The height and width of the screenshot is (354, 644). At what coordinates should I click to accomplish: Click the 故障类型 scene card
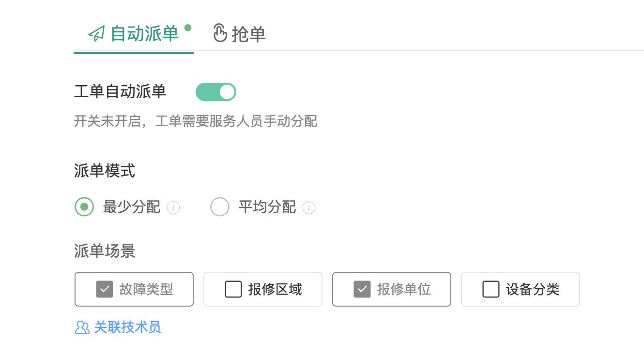point(134,289)
